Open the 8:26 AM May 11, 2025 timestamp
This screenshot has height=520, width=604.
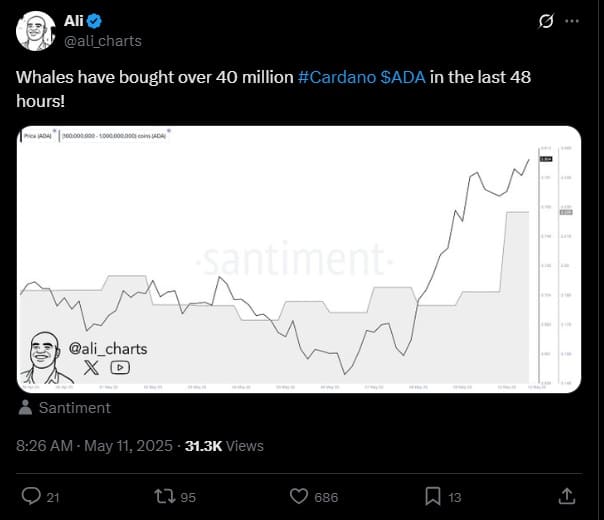94,446
